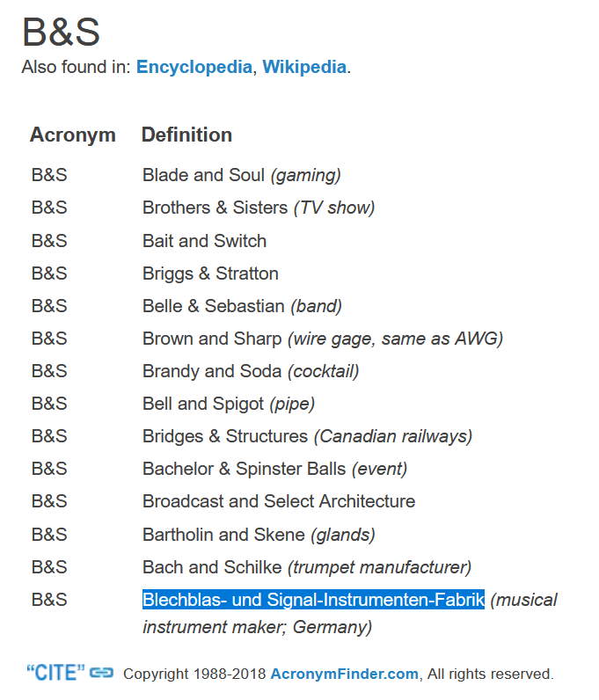The height and width of the screenshot is (700, 599).
Task: Select the Bell and Spigot definition
Action: pyautogui.click(x=229, y=404)
